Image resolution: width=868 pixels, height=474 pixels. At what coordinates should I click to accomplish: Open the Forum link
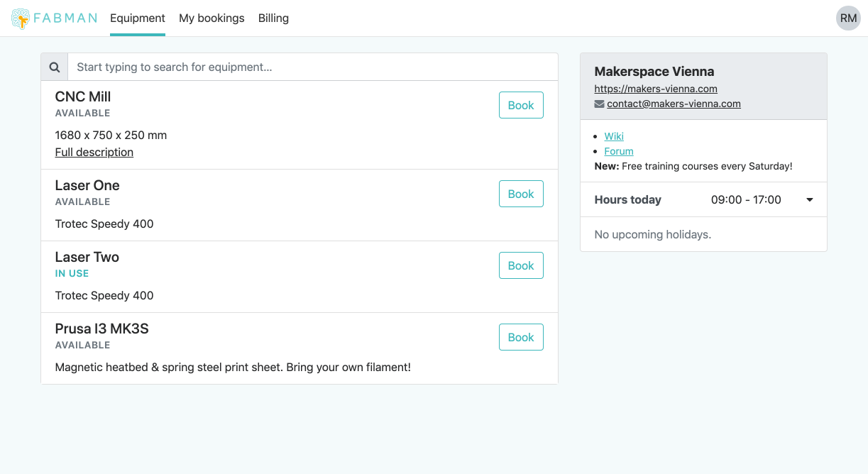[619, 151]
